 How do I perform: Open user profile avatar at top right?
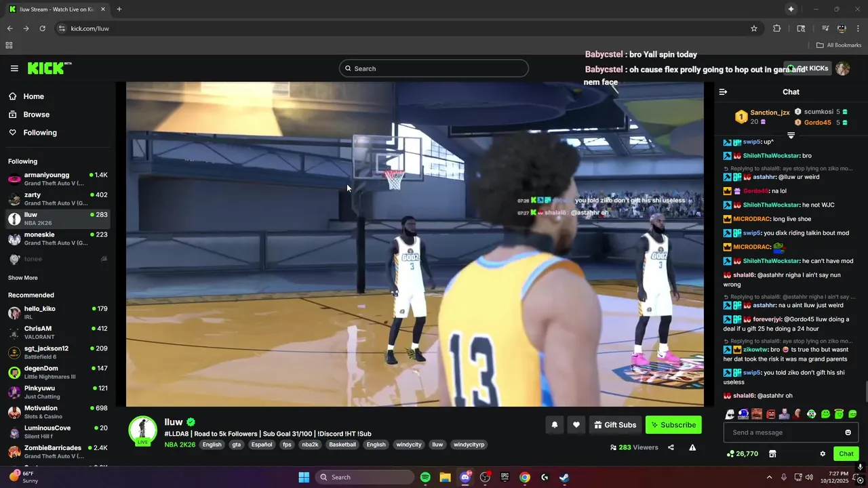click(843, 68)
